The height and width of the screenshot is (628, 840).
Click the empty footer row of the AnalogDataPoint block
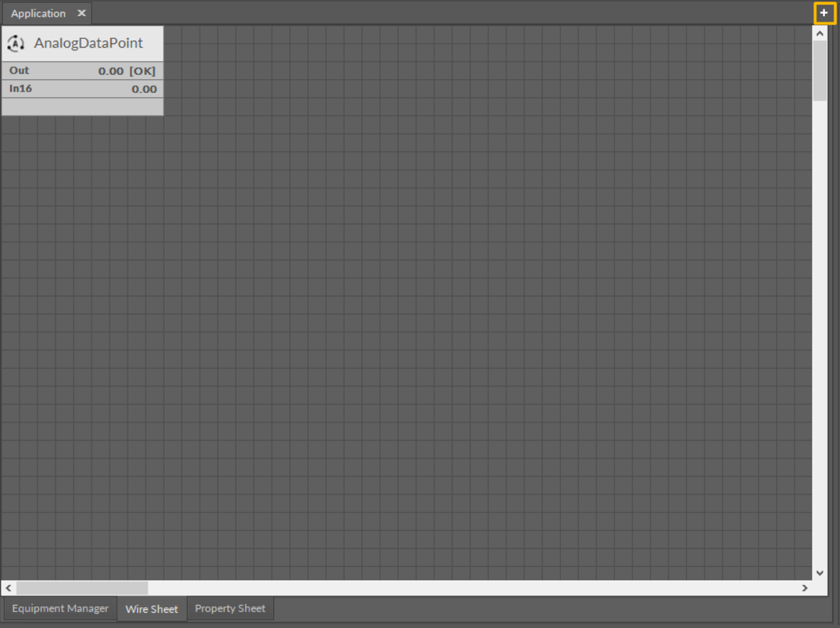pyautogui.click(x=81, y=105)
